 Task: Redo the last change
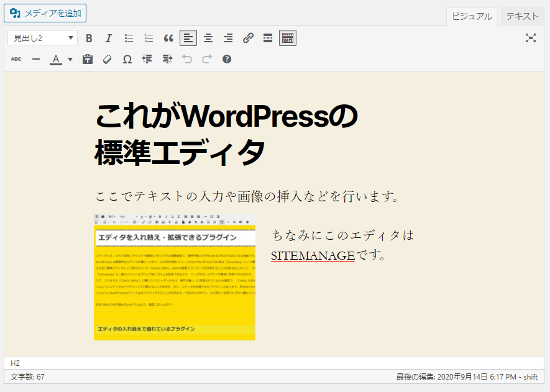tap(207, 59)
